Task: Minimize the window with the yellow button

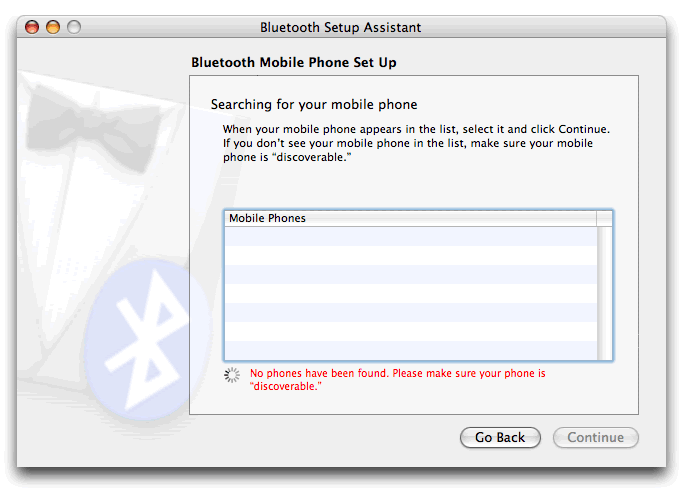Action: coord(53,27)
